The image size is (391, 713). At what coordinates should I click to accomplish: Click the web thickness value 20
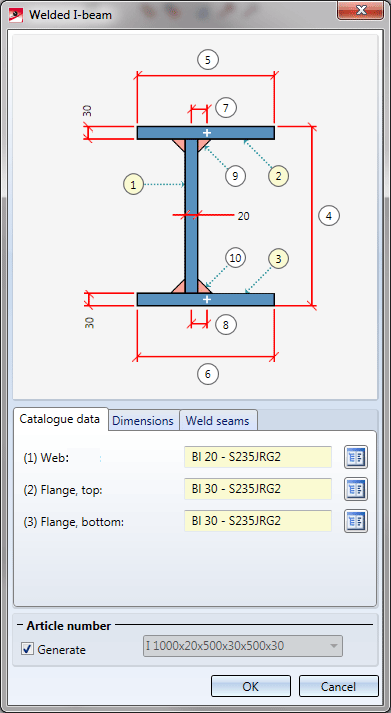244,216
